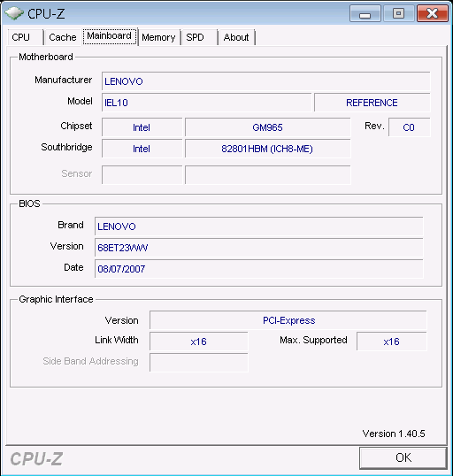
Task: Maximize the CPU-Z window
Action: (399, 13)
